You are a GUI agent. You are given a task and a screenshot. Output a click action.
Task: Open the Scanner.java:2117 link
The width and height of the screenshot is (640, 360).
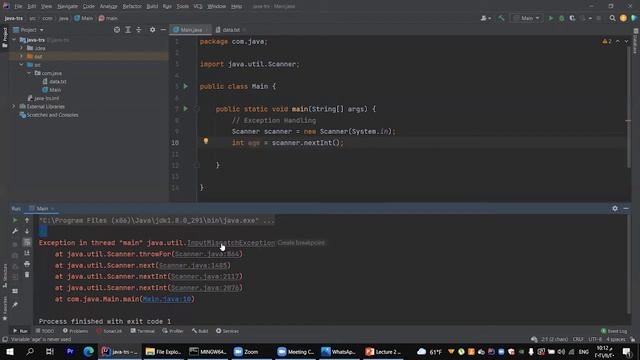(x=205, y=276)
